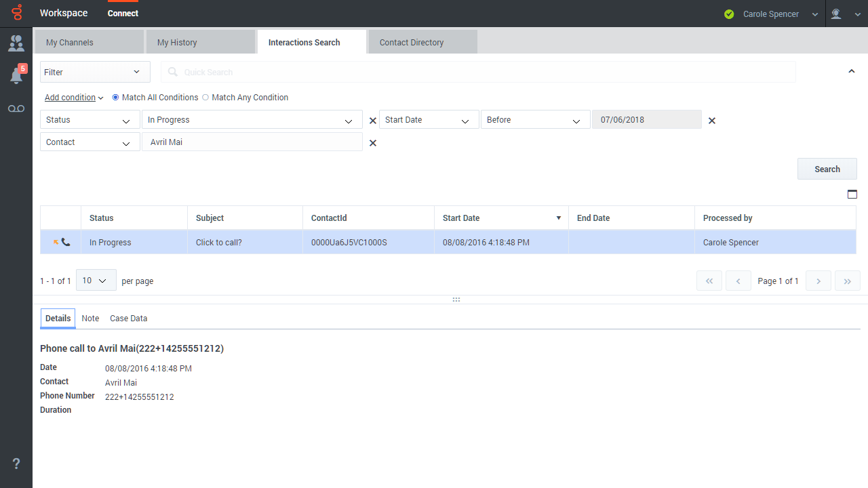
Task: Click the help question mark icon
Action: (16, 464)
